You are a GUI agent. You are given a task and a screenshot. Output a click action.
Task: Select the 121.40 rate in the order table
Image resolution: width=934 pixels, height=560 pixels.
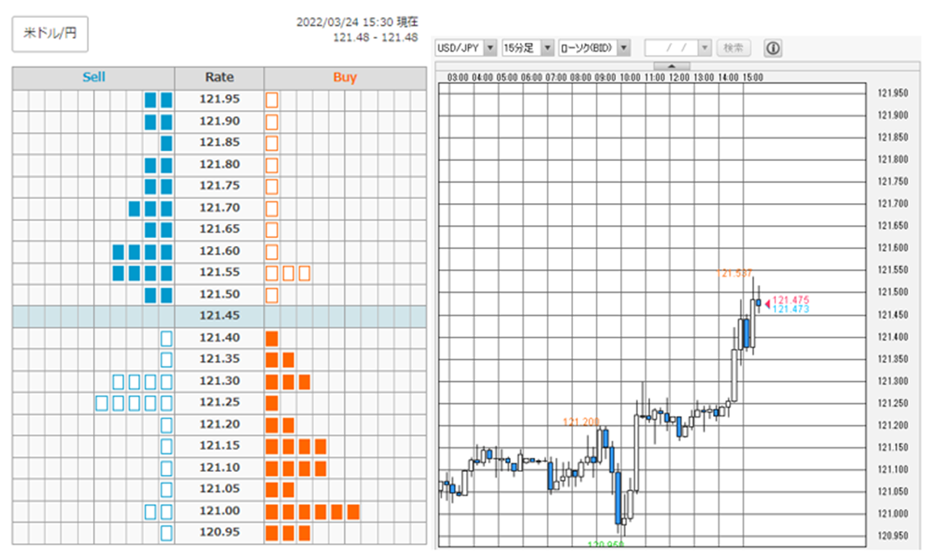point(219,337)
